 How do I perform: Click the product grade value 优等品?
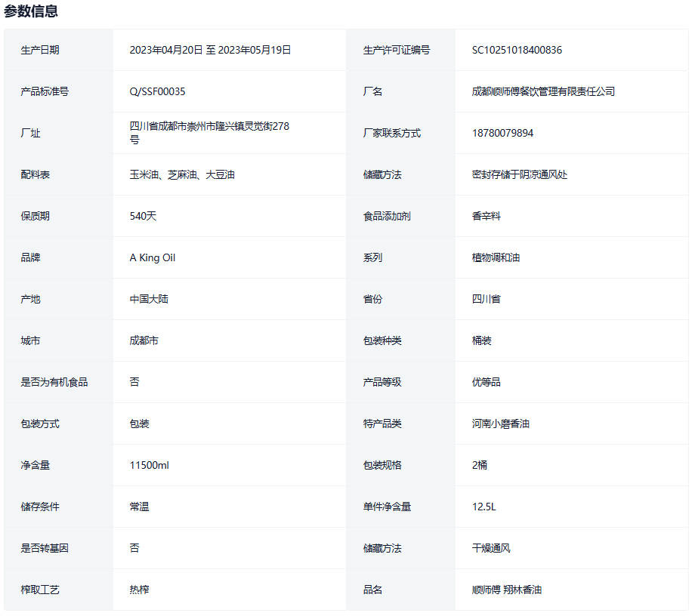487,382
